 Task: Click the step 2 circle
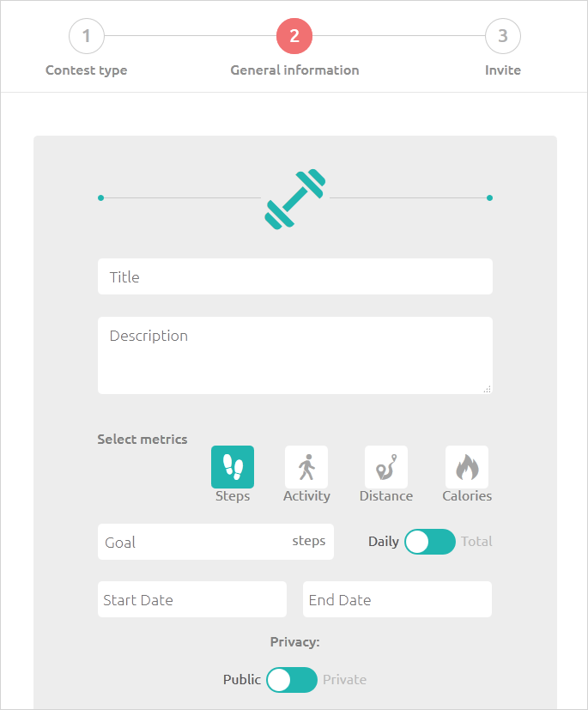[294, 36]
